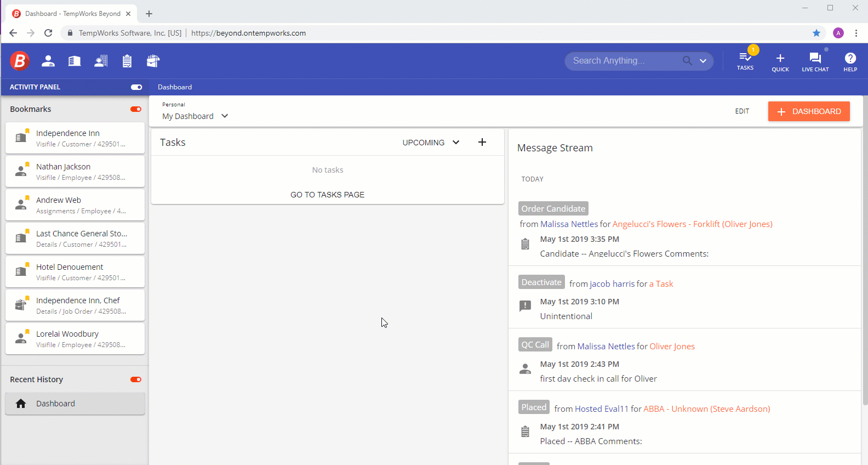Viewport: 868px width, 465px height.
Task: Open the Angelucci's Flowers - Forklift link
Action: [693, 224]
